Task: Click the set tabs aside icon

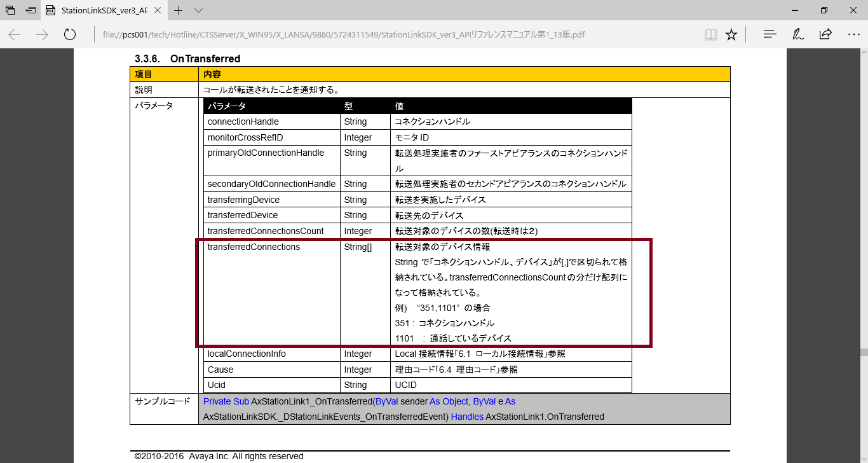Action: click(31, 10)
